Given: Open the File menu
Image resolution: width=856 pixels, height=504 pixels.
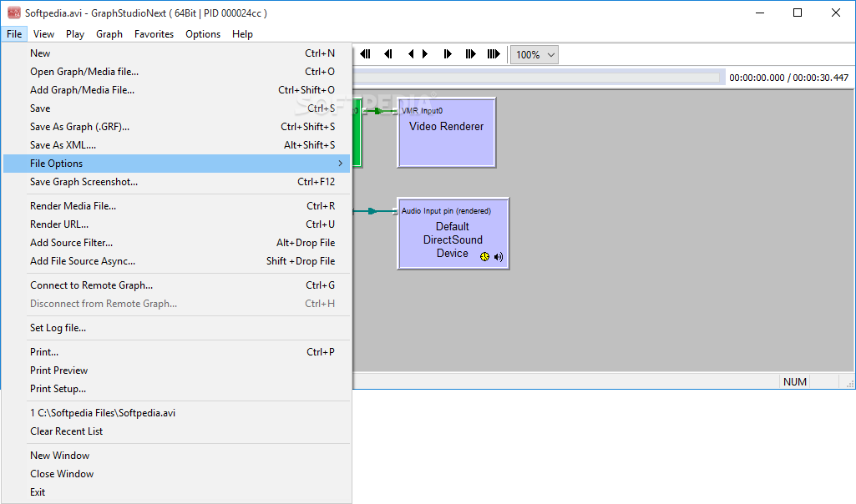Looking at the screenshot, I should click(x=14, y=34).
